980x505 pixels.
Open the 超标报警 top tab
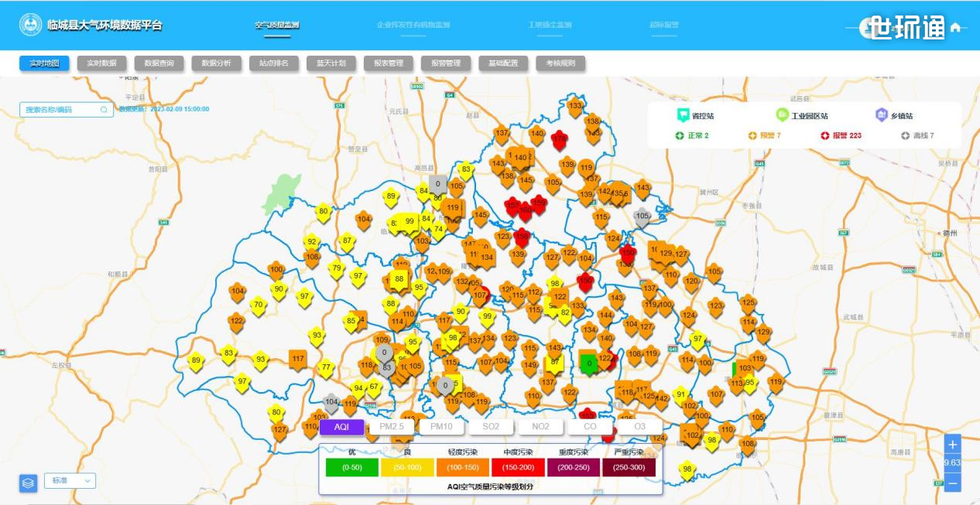pos(663,25)
